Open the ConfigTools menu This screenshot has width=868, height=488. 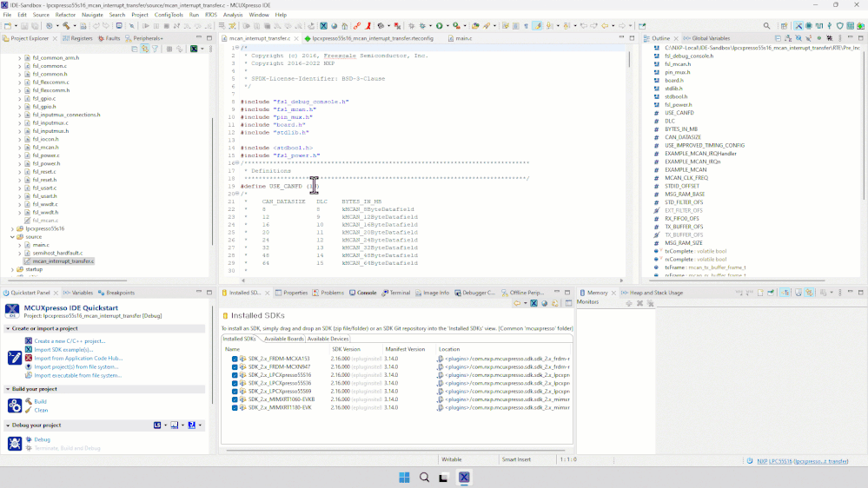[x=169, y=15]
